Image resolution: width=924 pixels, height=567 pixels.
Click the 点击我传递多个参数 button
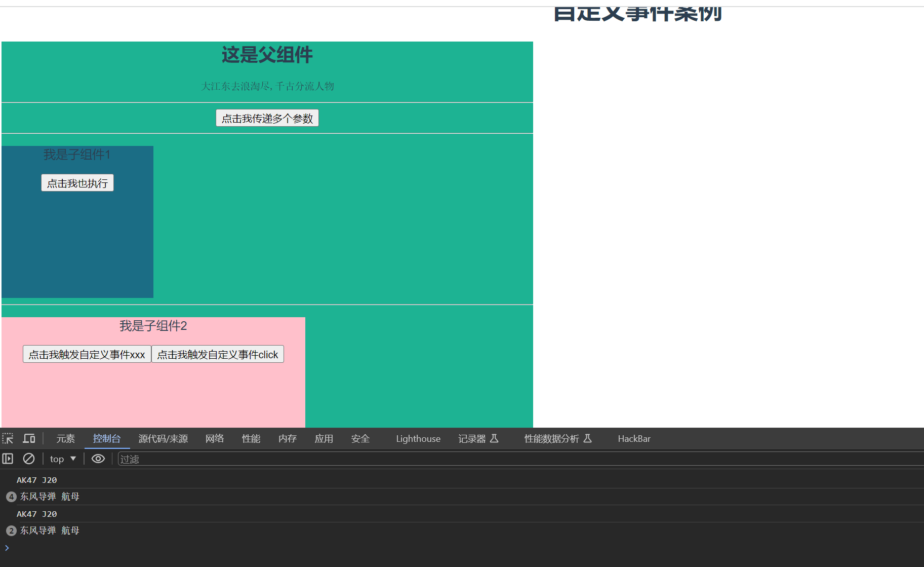click(x=267, y=118)
